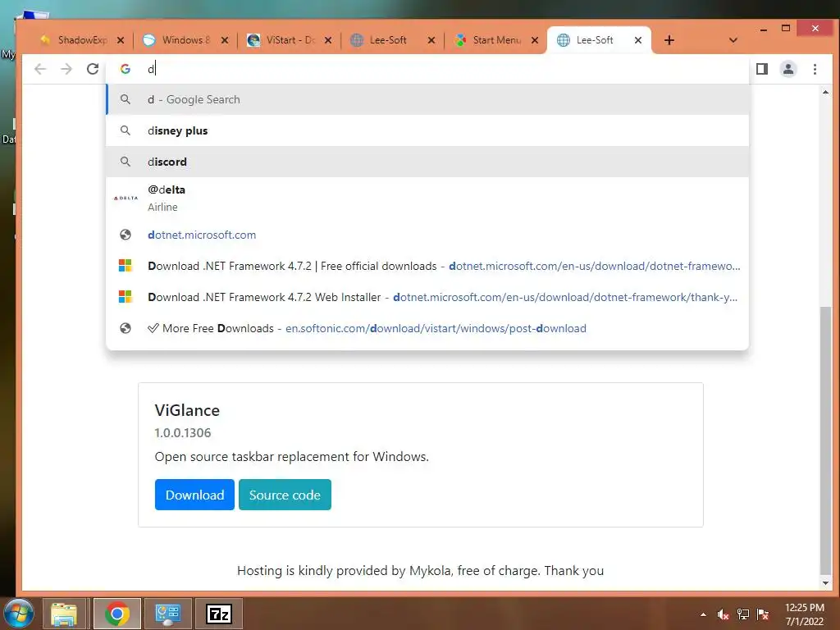Open the ViGlance Source code button
The height and width of the screenshot is (630, 840).
coord(285,495)
